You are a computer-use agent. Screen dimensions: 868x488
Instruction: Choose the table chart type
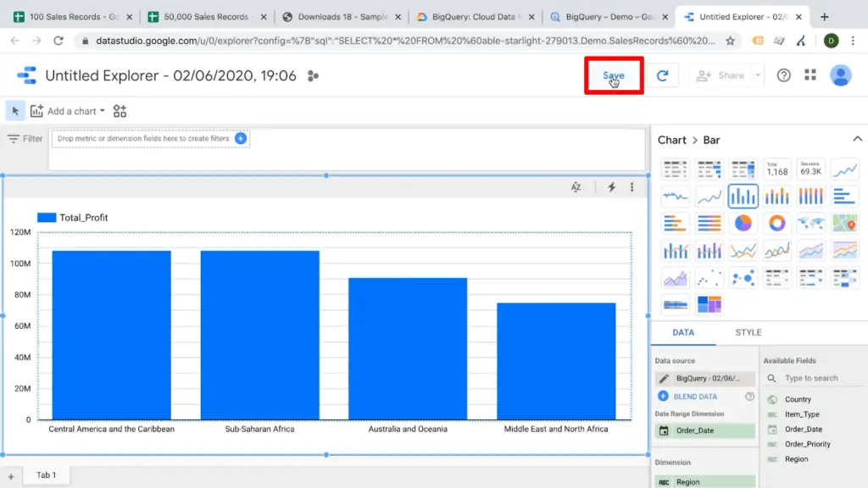click(x=676, y=168)
